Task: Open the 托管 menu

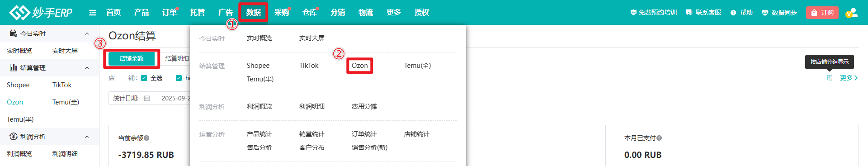Action: (198, 12)
